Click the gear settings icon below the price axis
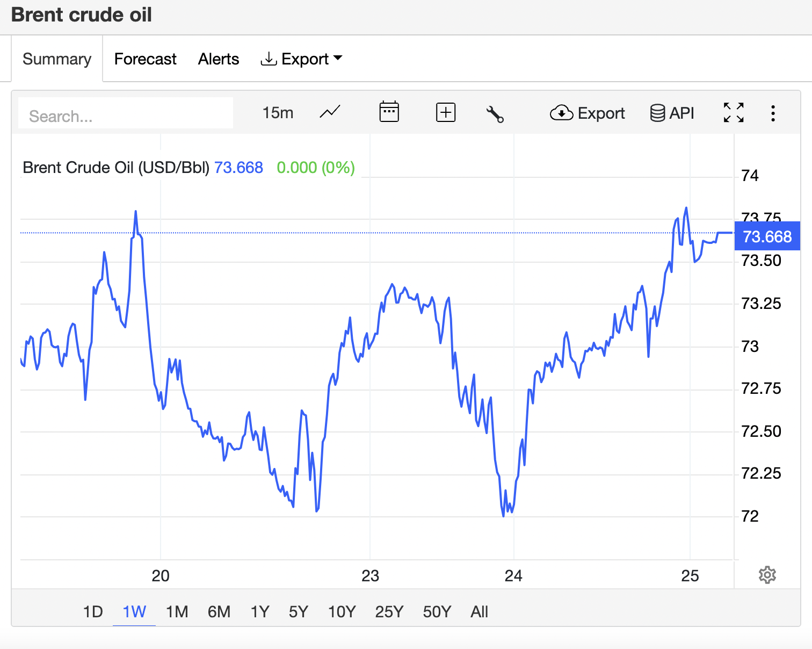This screenshot has width=812, height=649. pyautogui.click(x=767, y=575)
